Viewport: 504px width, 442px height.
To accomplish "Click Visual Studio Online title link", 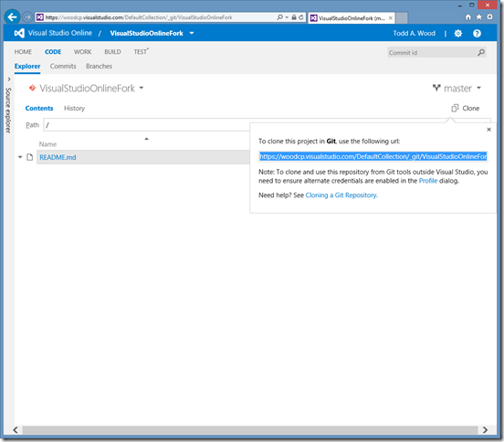I will (59, 33).
